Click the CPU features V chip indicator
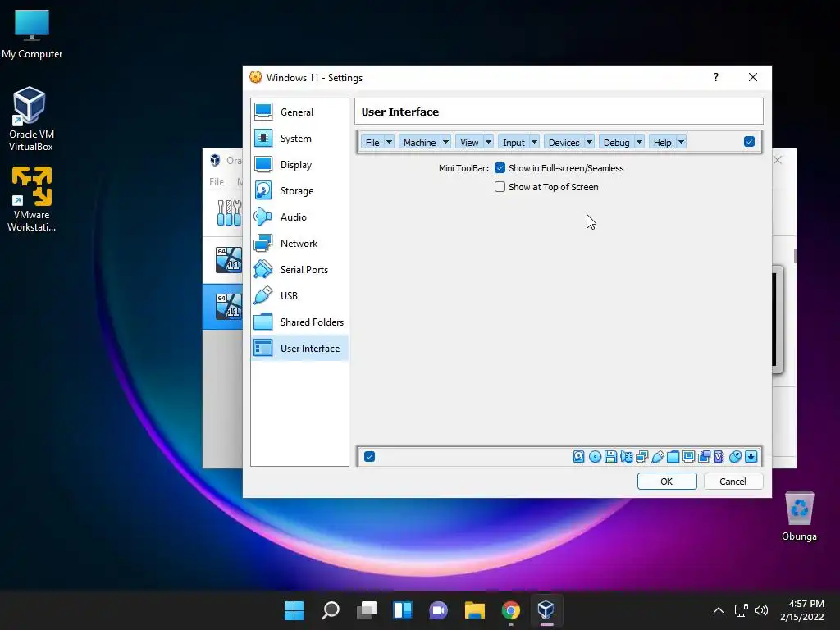This screenshot has width=840, height=630. [719, 456]
